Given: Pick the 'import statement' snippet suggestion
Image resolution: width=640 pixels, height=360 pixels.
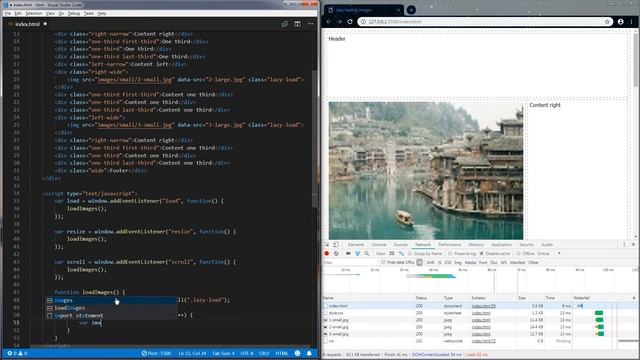Looking at the screenshot, I should click(x=111, y=316).
